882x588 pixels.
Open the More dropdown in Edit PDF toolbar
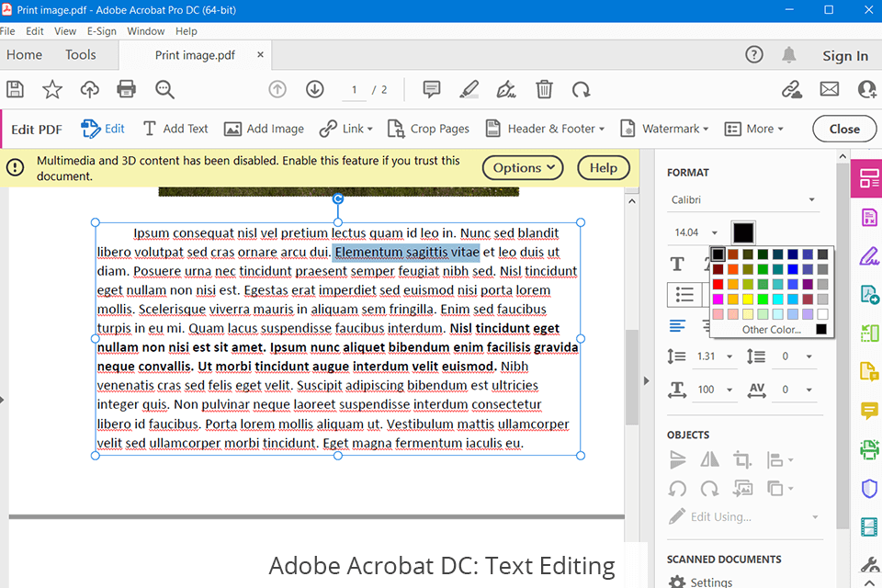point(753,129)
